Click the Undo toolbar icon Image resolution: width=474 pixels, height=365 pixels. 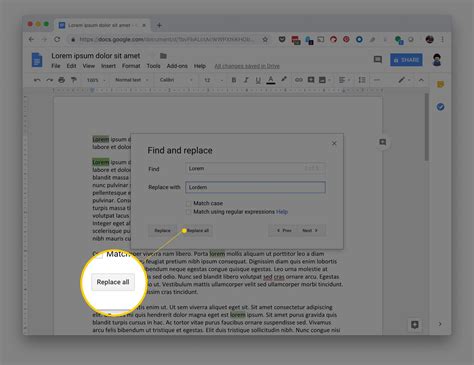[37, 80]
